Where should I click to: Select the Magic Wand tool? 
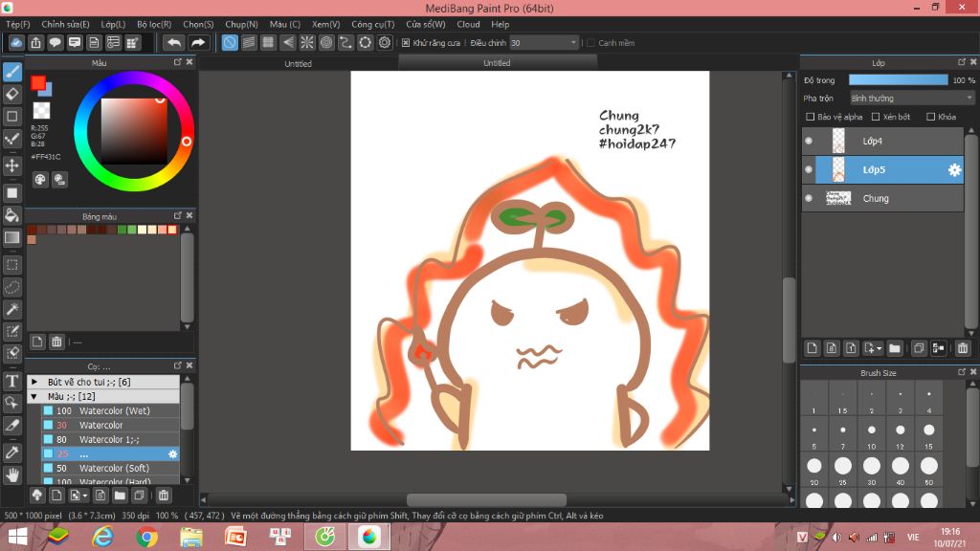coord(12,309)
